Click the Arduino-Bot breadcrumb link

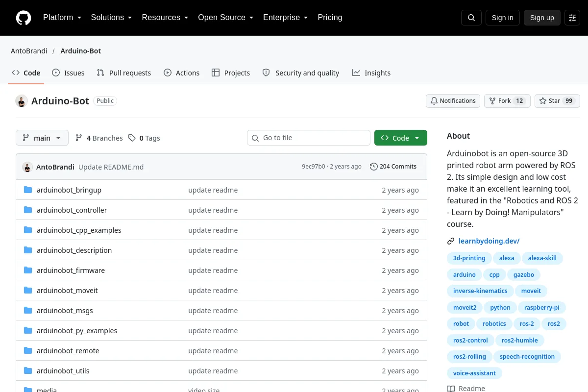click(81, 51)
